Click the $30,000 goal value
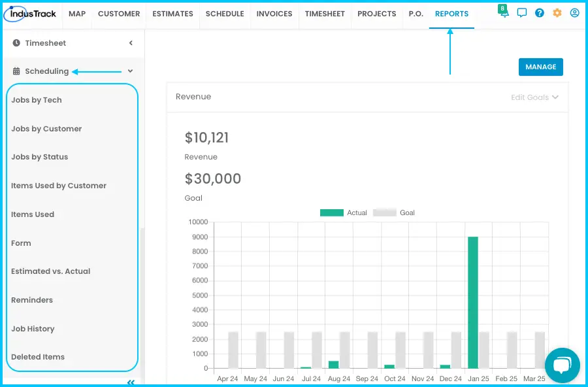Viewport: 588px width, 387px height. [x=212, y=178]
